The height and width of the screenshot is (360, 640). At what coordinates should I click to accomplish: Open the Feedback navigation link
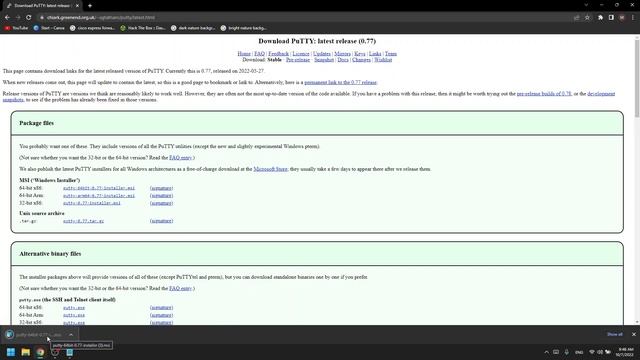pyautogui.click(x=278, y=53)
